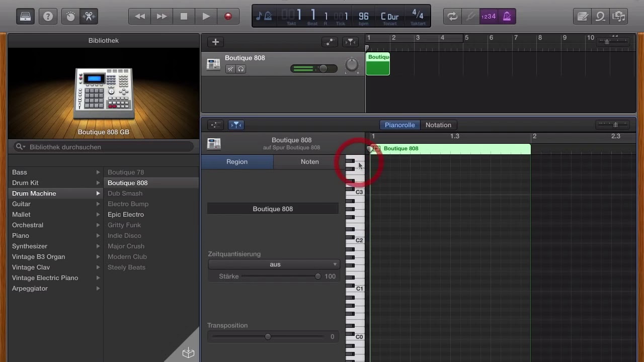Select the Noten inspector tab
644x362 pixels.
click(x=310, y=161)
